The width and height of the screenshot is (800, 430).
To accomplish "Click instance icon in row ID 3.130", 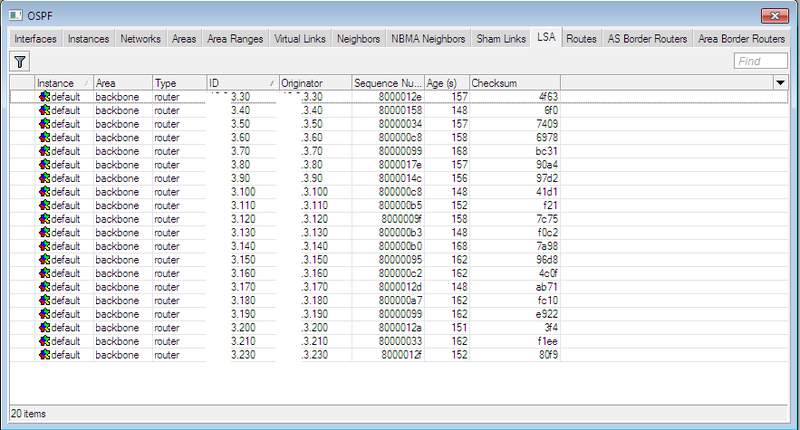I will tap(44, 233).
